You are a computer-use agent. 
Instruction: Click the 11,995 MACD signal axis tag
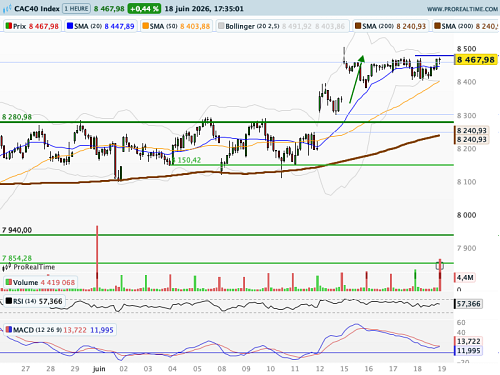(468, 351)
